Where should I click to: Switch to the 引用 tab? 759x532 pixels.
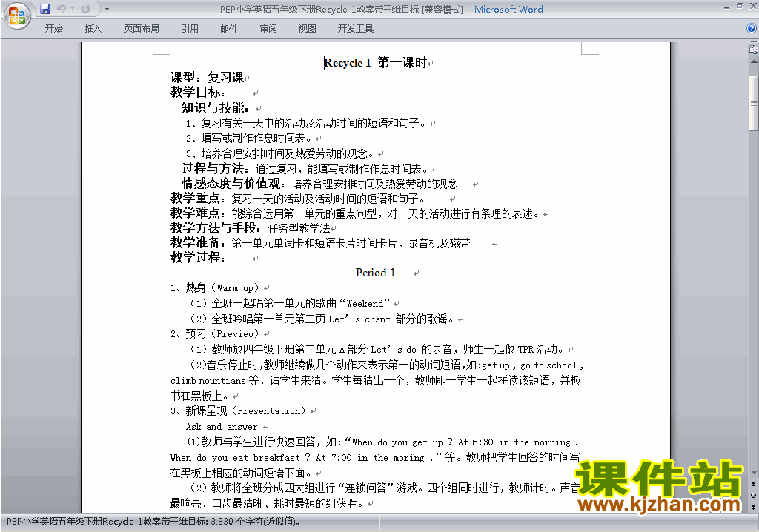(x=189, y=29)
